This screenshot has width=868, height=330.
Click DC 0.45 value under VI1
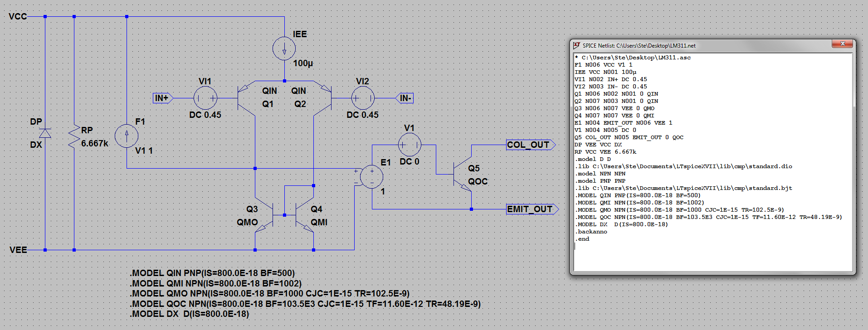tap(205, 115)
